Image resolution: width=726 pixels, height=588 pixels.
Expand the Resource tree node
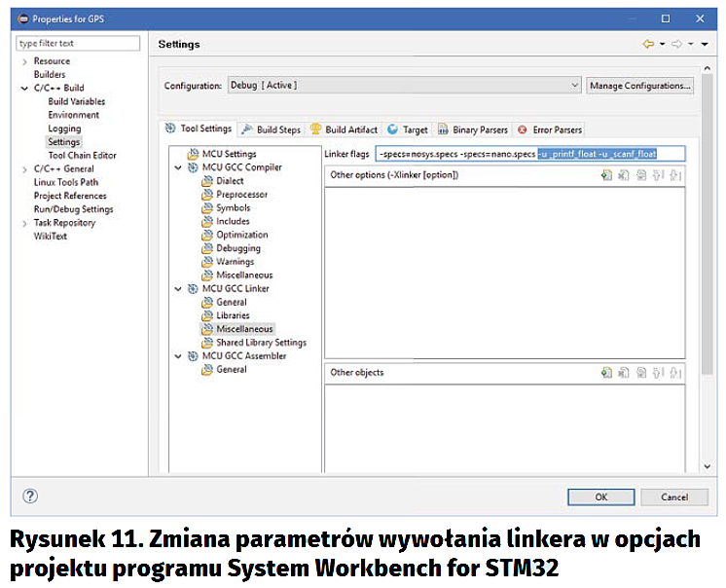(x=24, y=61)
